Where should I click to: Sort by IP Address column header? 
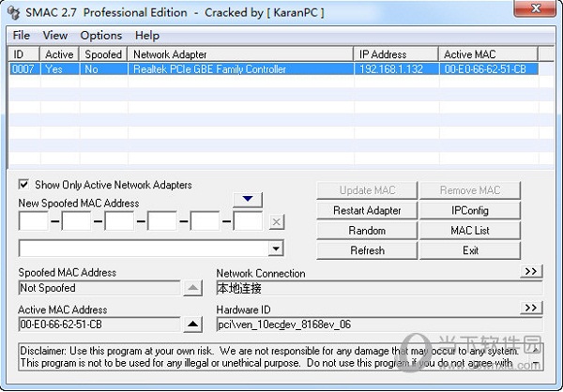(396, 54)
